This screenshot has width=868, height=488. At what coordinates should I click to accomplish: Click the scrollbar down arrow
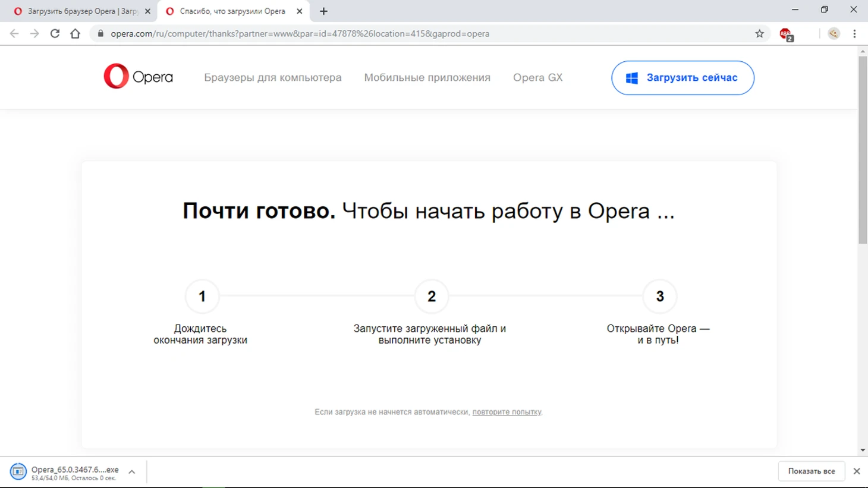[x=863, y=451]
